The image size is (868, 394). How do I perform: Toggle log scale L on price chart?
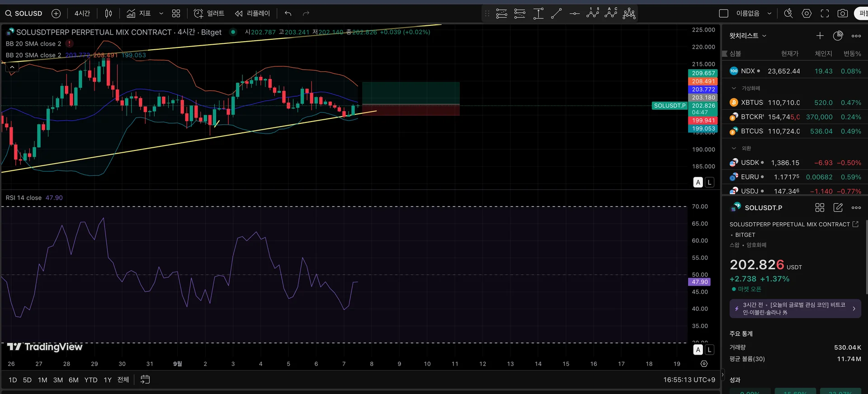pyautogui.click(x=710, y=182)
